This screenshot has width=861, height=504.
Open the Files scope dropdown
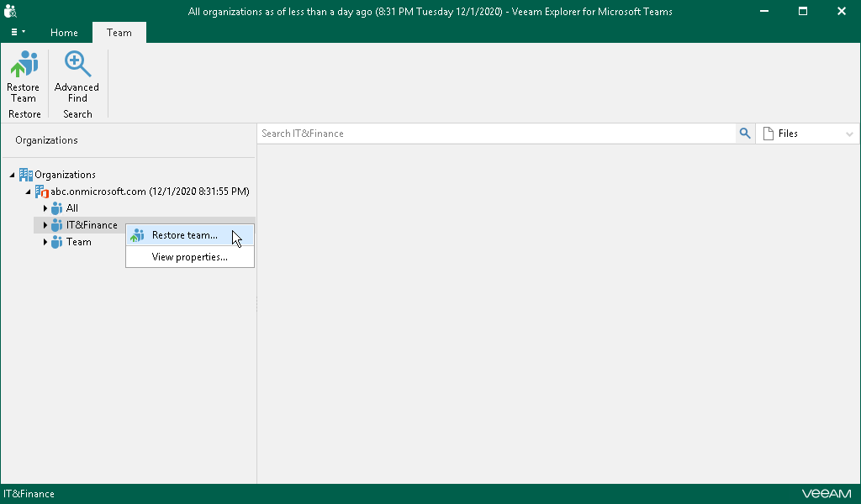click(848, 133)
